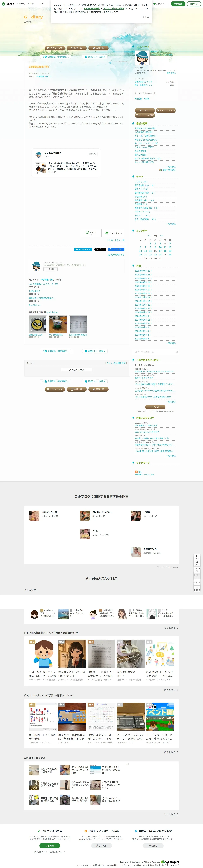The width and height of the screenshot is (203, 868).
Task: Click the このブログを検索する search field
Action: pos(153,352)
